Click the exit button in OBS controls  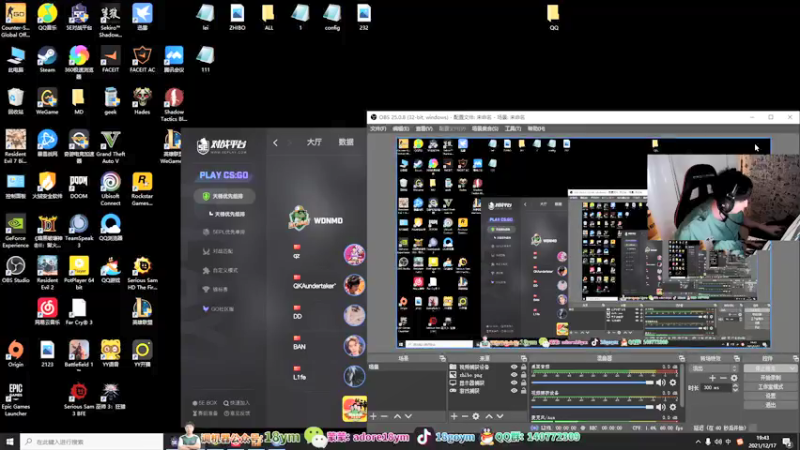(770, 405)
